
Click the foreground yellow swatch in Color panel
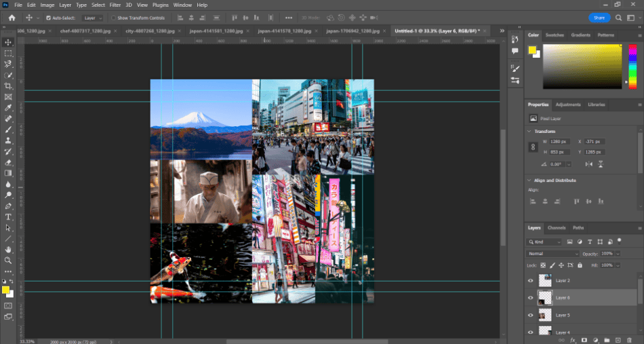click(532, 50)
